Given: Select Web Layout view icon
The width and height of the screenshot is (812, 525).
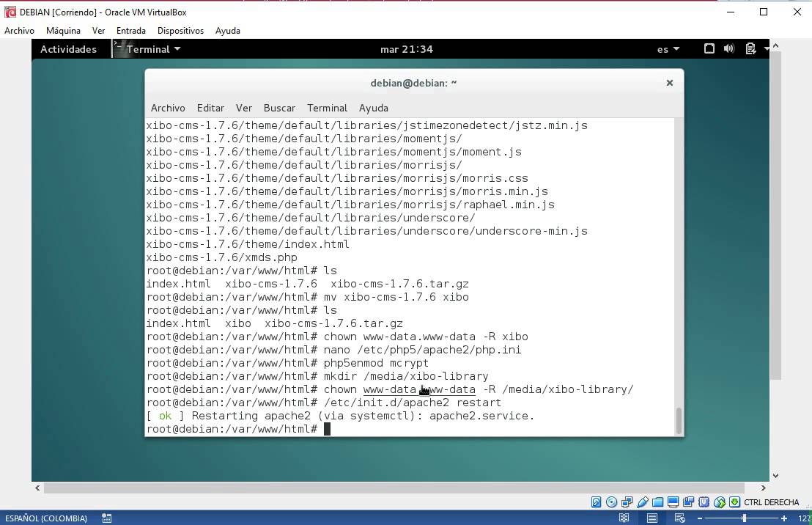Looking at the screenshot, I should click(x=680, y=518).
